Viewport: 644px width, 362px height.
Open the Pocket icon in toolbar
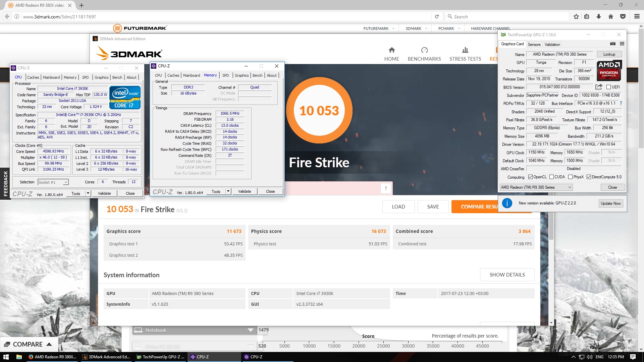click(x=623, y=16)
